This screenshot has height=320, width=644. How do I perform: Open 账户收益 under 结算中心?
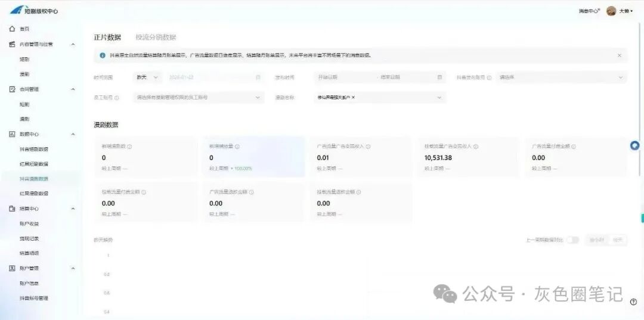[x=29, y=224]
